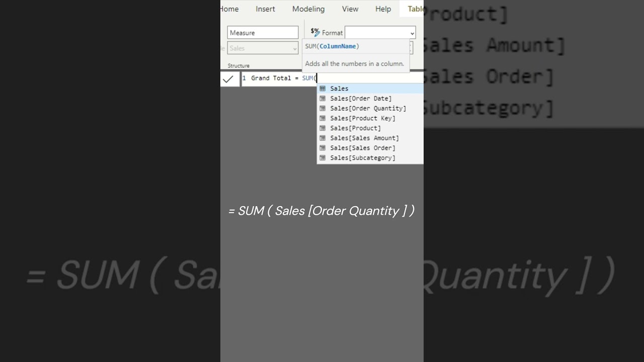Click table icon beside Sales[Sales Order]
Screen dimensions: 644x362
[323, 148]
